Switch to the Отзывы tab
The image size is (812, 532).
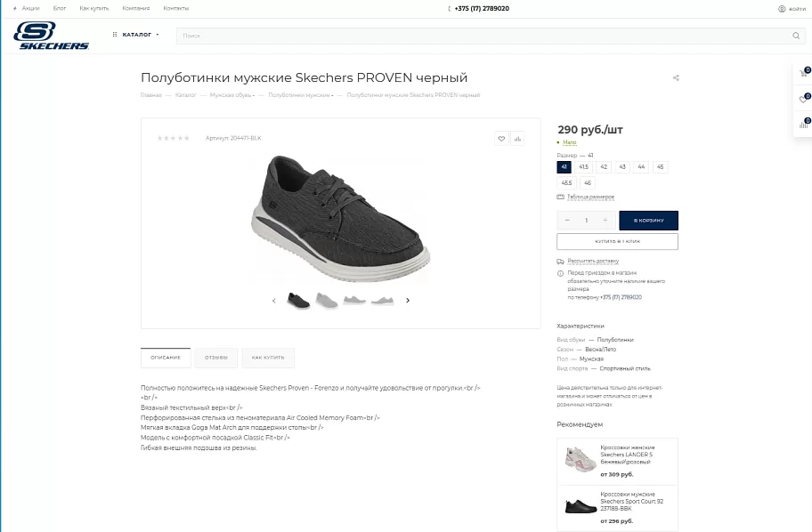click(216, 358)
